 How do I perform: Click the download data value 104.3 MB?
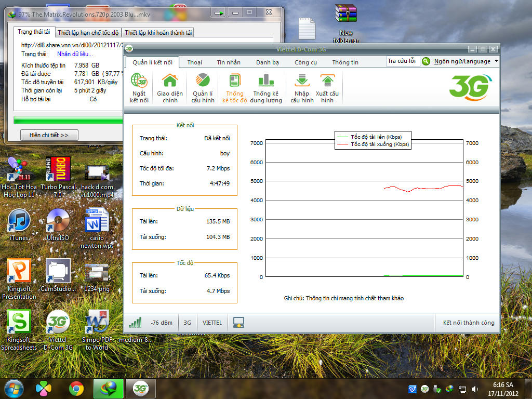coord(218,237)
